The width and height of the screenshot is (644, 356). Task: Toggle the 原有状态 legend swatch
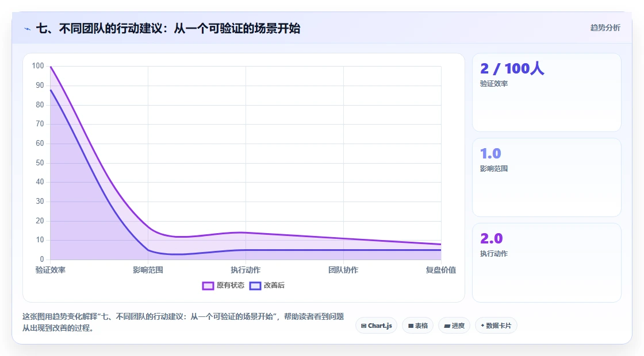click(208, 285)
